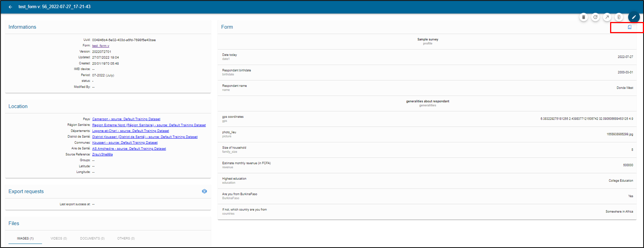Click the College Education value
The width and height of the screenshot is (644, 248).
[x=621, y=181]
